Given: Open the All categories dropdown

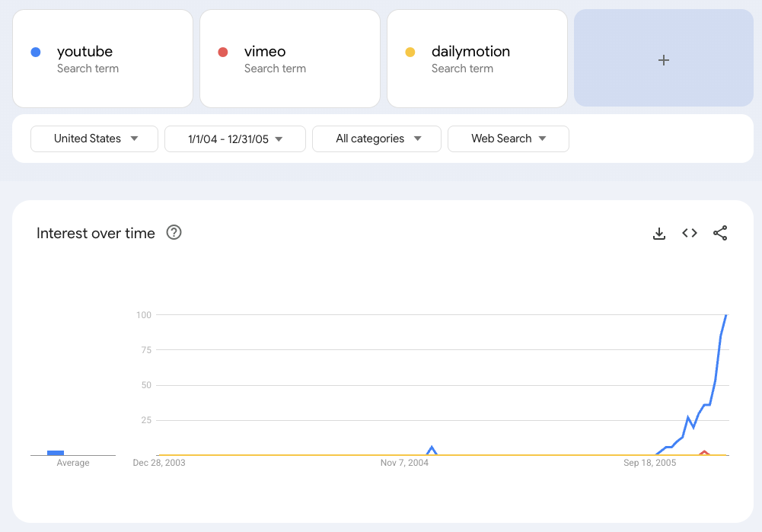Looking at the screenshot, I should point(377,139).
